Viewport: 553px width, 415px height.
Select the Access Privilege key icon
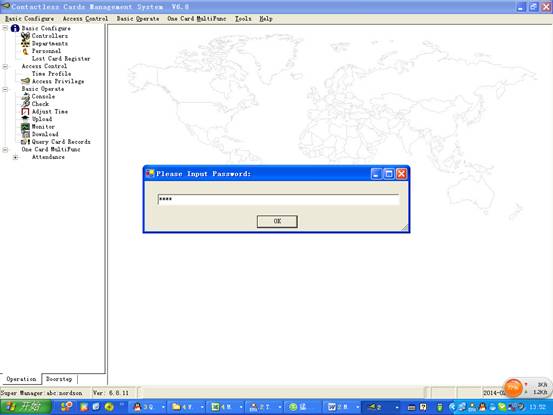pos(25,81)
